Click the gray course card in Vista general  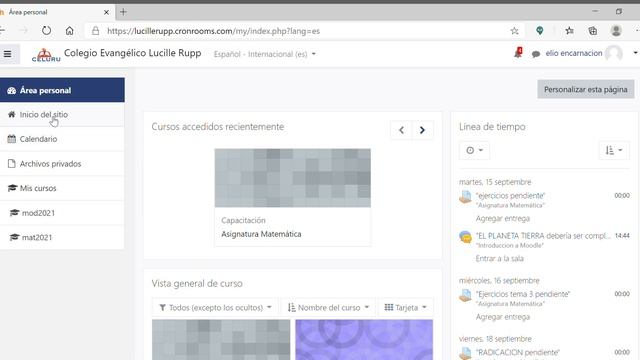[x=221, y=340]
